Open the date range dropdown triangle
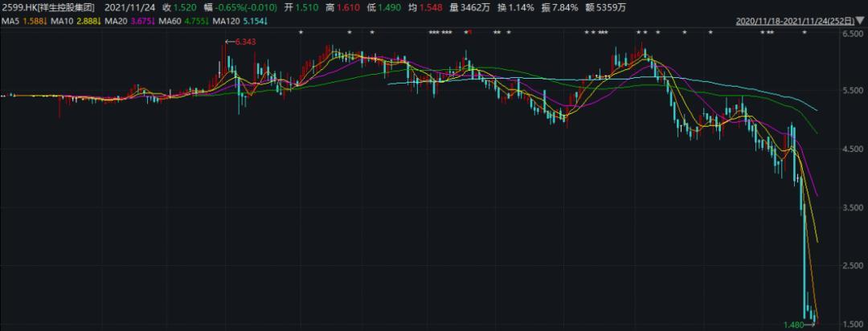Screen dimensions: 868x331 tap(861, 20)
